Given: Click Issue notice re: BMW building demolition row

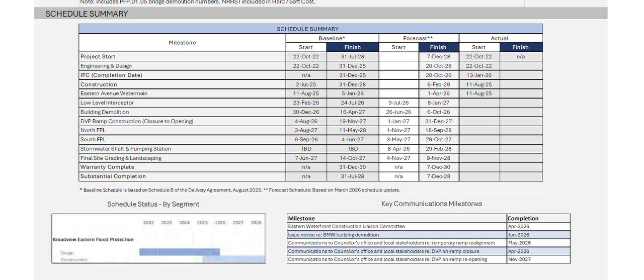Looking at the screenshot, I should pyautogui.click(x=397, y=235).
